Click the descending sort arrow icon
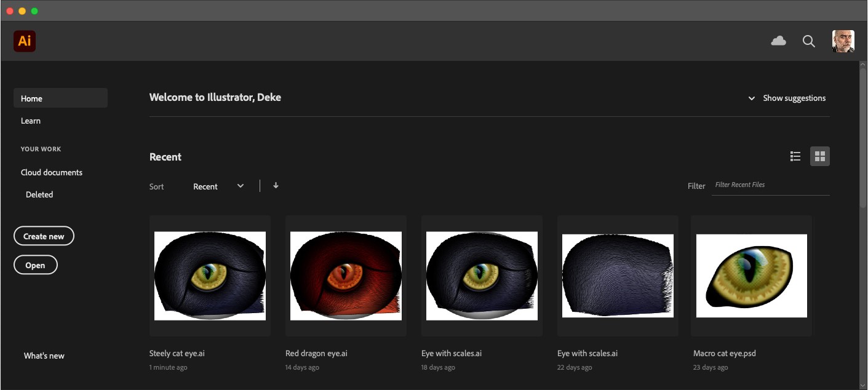Image resolution: width=868 pixels, height=390 pixels. coord(275,185)
